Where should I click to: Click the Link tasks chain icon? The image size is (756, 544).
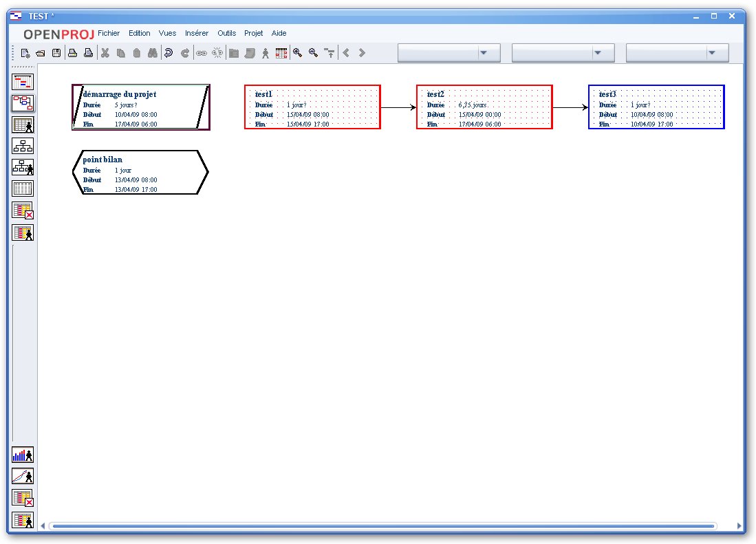pos(202,53)
